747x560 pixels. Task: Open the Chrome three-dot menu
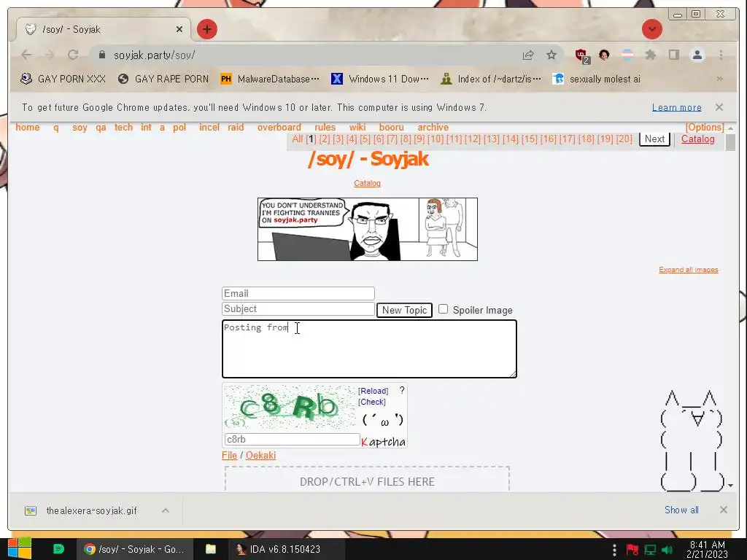click(x=721, y=55)
